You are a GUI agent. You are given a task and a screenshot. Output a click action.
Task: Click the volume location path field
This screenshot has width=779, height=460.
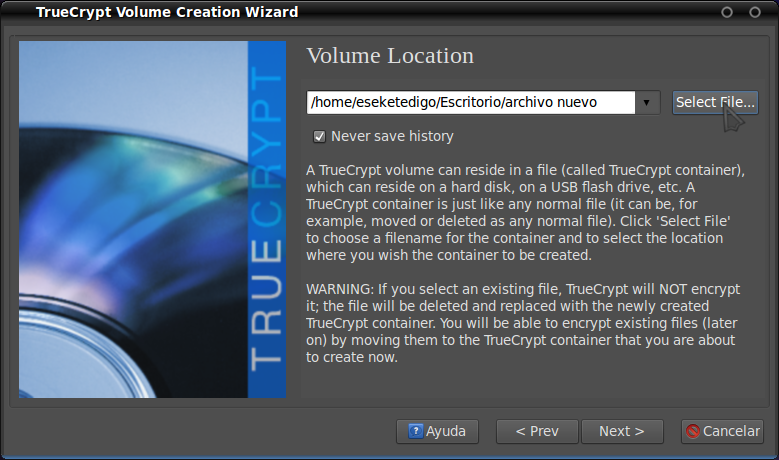point(470,102)
